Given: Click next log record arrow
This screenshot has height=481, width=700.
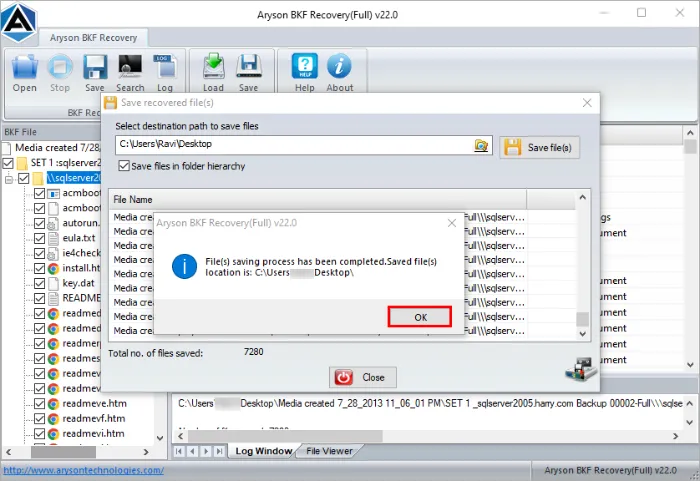Looking at the screenshot, I should tap(206, 451).
